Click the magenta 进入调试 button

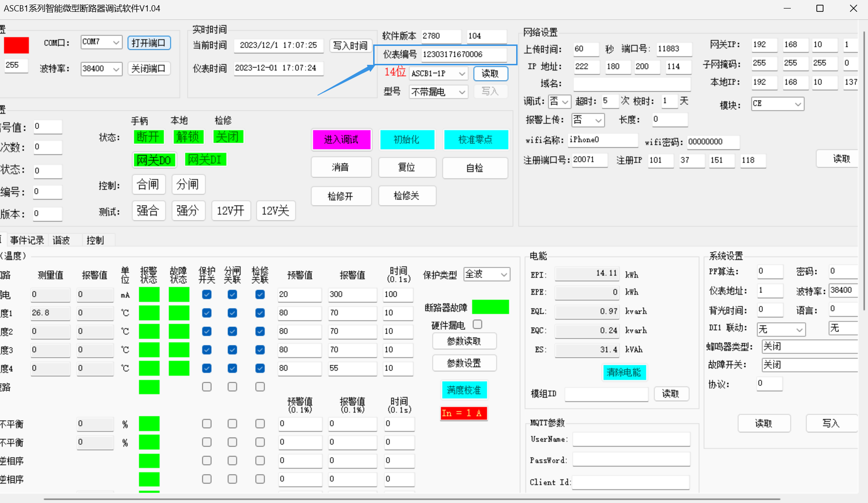tap(341, 140)
